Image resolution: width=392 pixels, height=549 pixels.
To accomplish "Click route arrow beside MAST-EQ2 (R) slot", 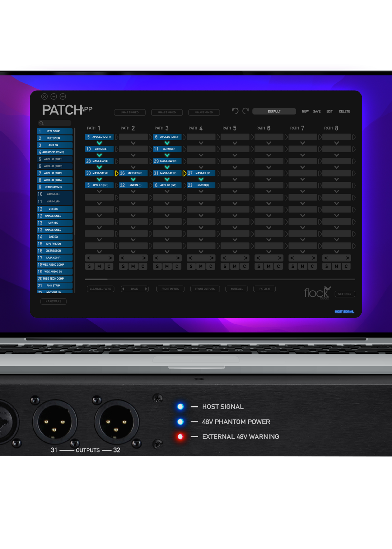I will (x=184, y=161).
